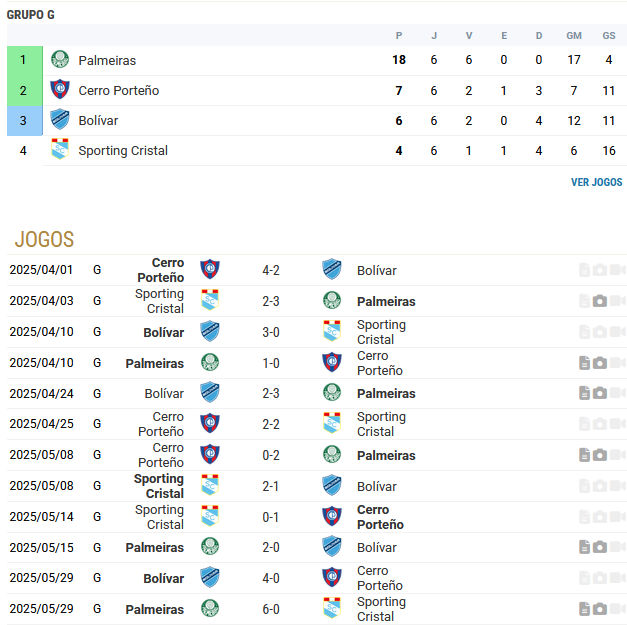
Task: Click the 4-0 score Bolívar vs Cerro Porteño
Action: (x=271, y=578)
